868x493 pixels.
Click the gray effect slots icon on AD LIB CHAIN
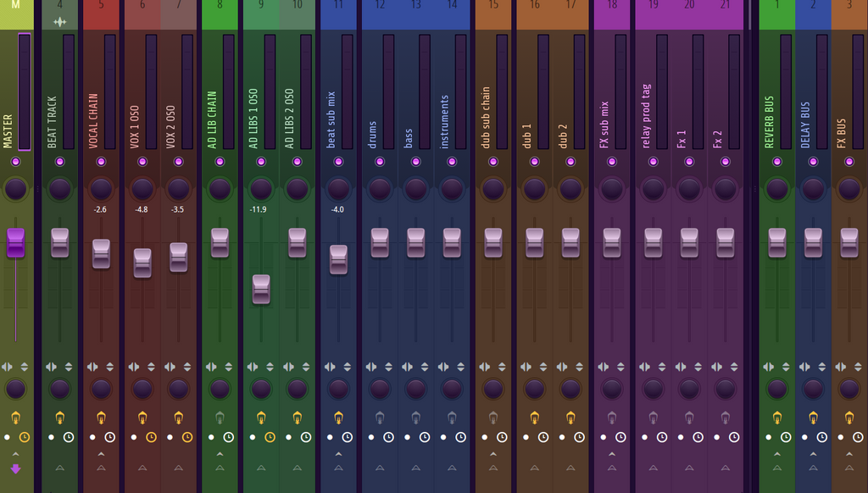pyautogui.click(x=220, y=418)
